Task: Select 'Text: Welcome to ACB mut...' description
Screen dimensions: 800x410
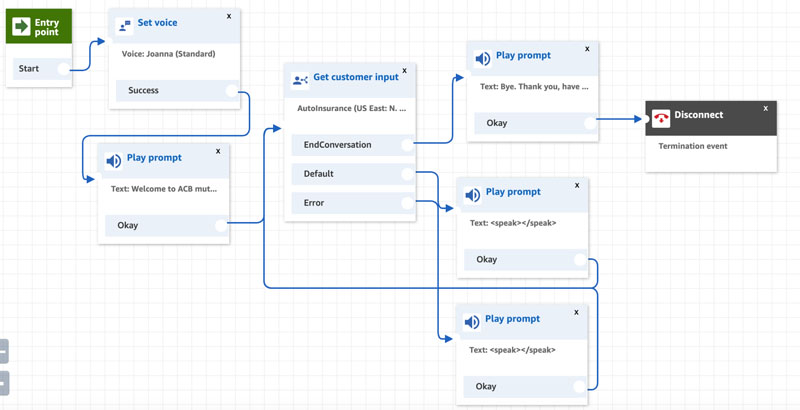Action: pyautogui.click(x=164, y=189)
